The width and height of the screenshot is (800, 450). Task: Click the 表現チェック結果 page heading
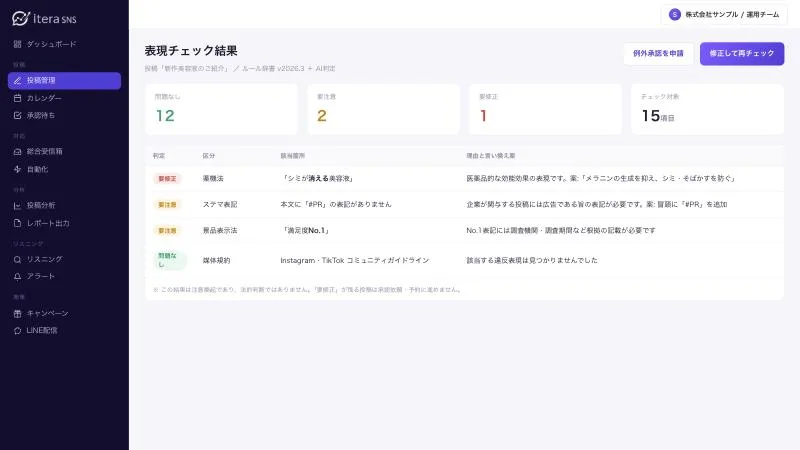point(191,51)
